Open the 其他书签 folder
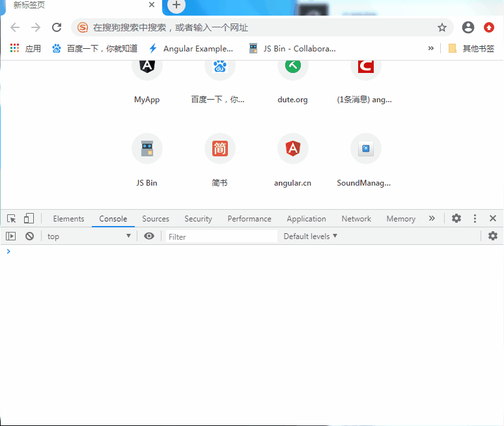This screenshot has width=504, height=426. point(471,49)
